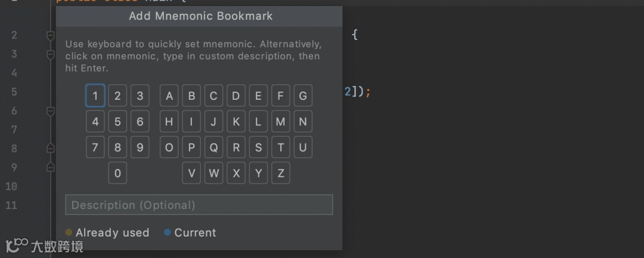The image size is (644, 258).
Task: Click mnemonic letter Z
Action: coord(280,174)
